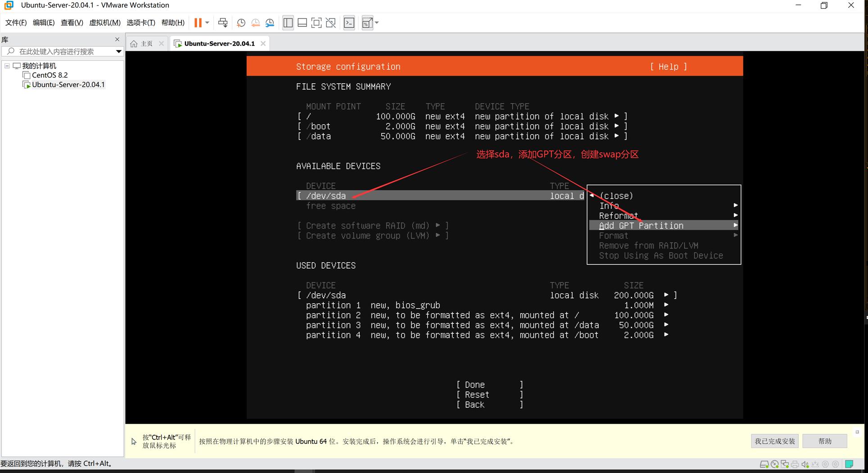Click the sound card status icon

click(805, 464)
